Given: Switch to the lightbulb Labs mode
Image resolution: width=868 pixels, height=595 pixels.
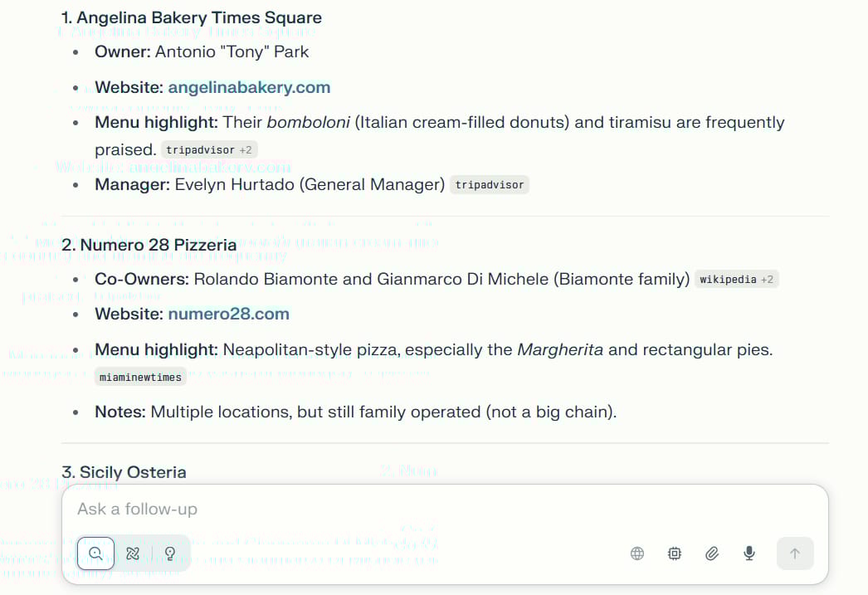Looking at the screenshot, I should 170,554.
